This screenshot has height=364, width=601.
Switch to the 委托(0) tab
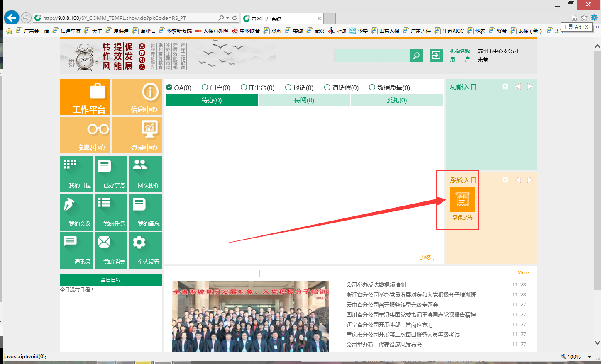pyautogui.click(x=397, y=100)
